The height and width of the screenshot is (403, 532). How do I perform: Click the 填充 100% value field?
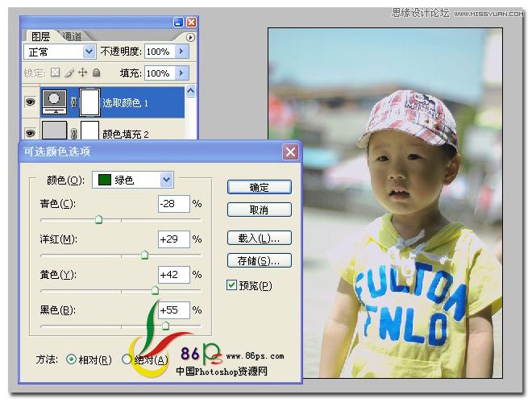pyautogui.click(x=160, y=73)
